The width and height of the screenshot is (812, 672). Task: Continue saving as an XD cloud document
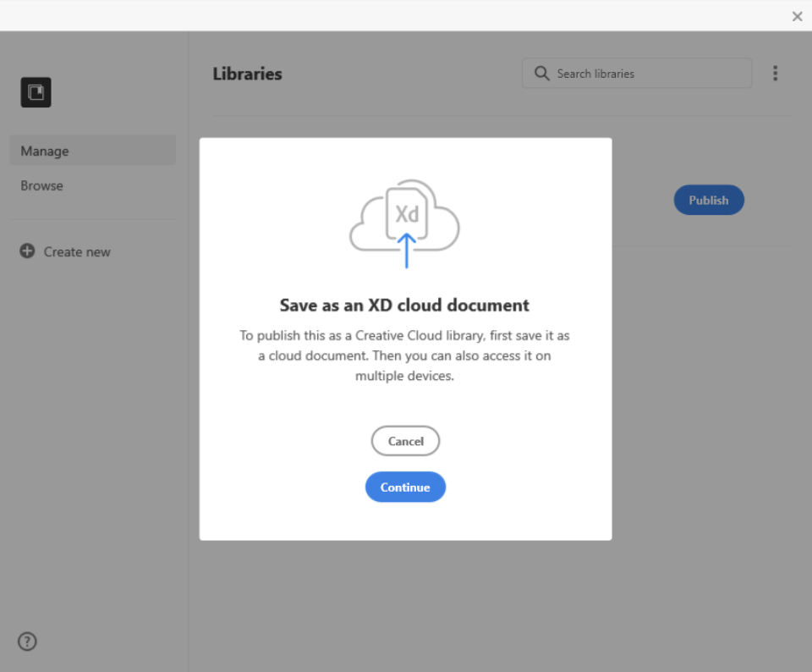[405, 487]
